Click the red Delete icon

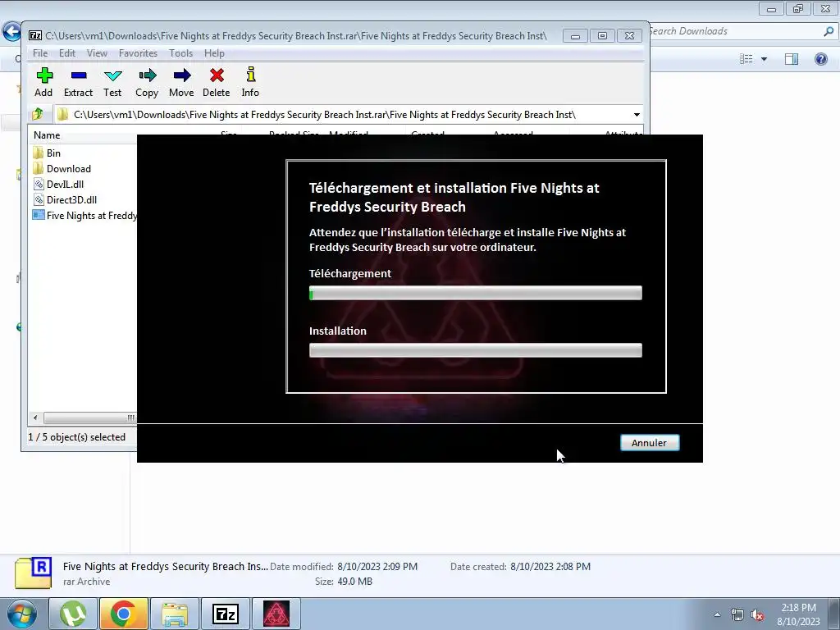217,82
